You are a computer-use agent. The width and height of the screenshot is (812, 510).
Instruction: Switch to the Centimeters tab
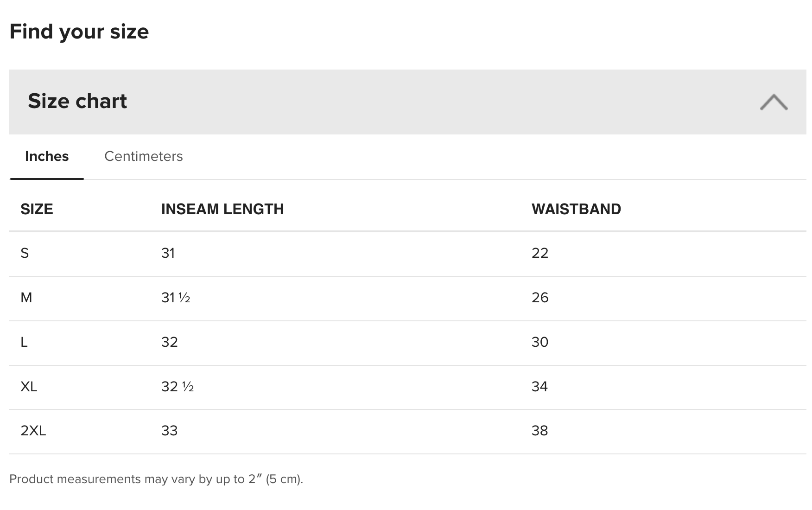(x=143, y=156)
